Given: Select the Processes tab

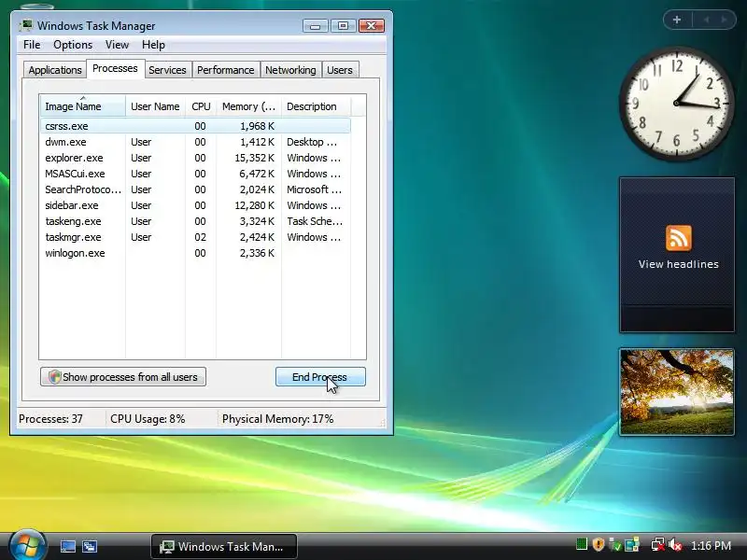Looking at the screenshot, I should coord(115,68).
